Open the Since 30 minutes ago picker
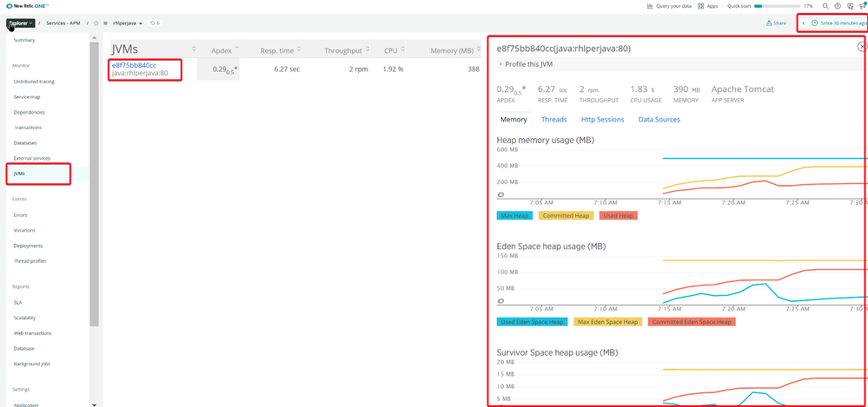868x407 pixels. tap(838, 23)
